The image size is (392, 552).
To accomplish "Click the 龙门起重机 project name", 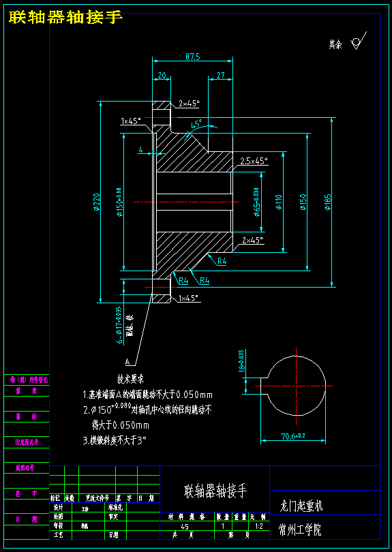I will click(x=301, y=506).
